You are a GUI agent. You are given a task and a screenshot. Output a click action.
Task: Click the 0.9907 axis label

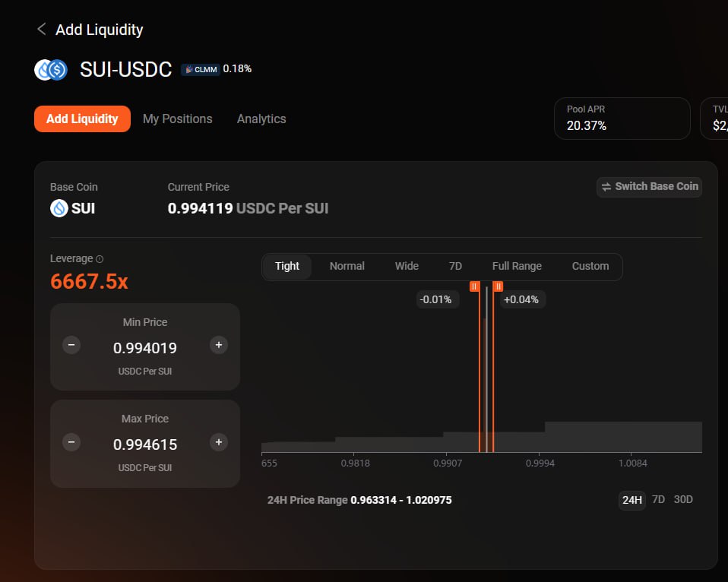[448, 463]
